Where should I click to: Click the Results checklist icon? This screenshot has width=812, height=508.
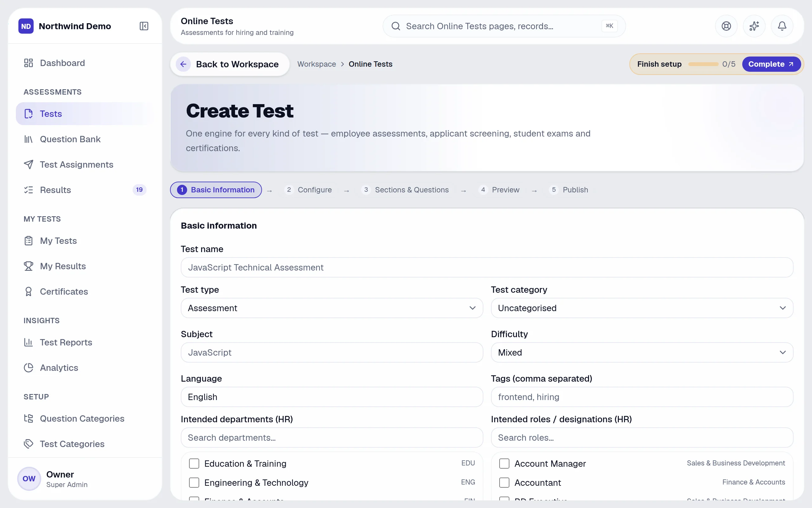(29, 190)
